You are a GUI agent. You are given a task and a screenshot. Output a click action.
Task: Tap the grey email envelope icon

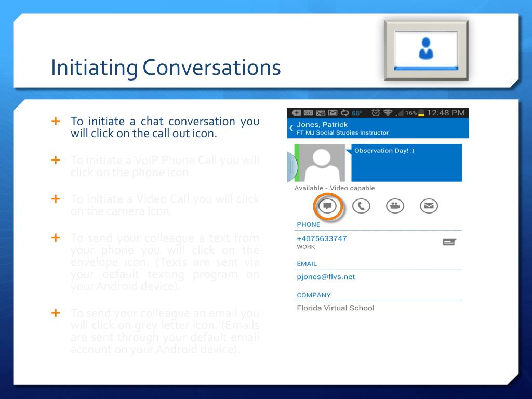click(x=429, y=206)
